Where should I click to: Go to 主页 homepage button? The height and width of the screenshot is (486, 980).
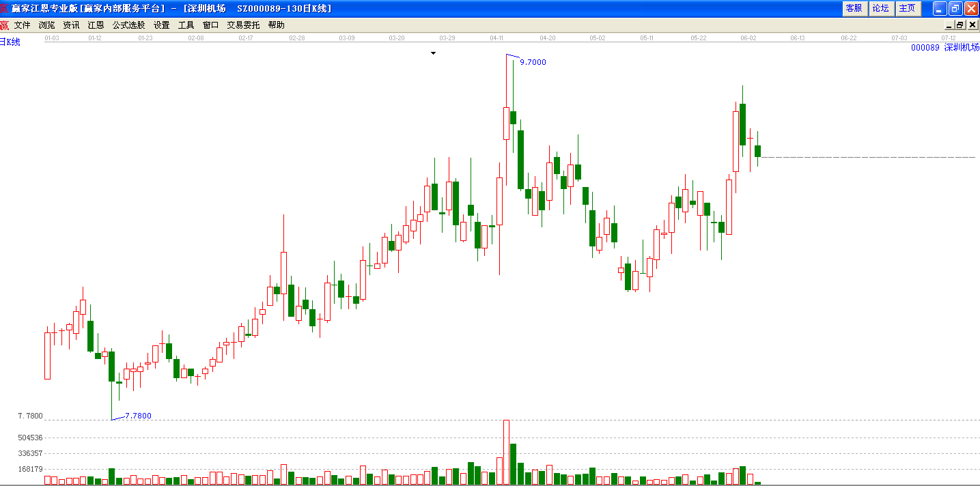point(908,8)
